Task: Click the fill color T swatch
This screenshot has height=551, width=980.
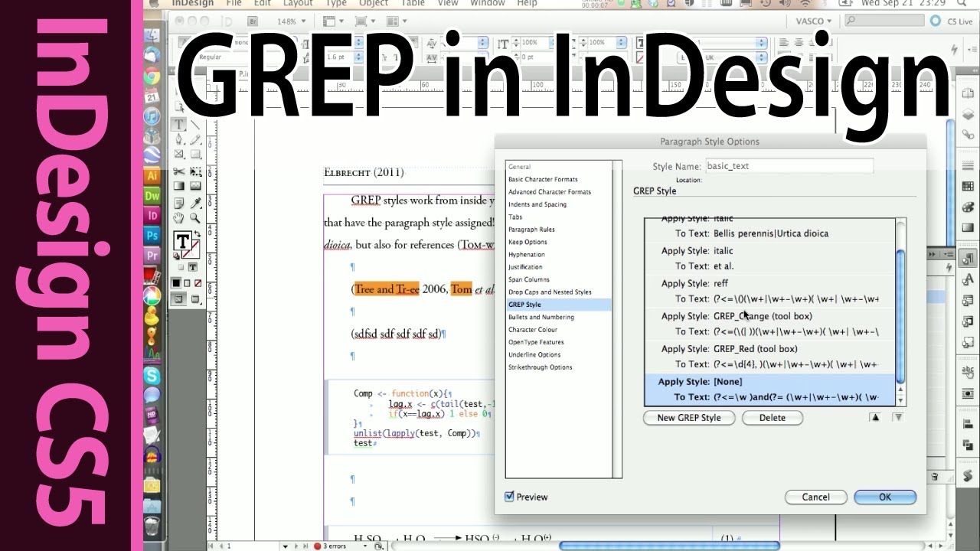Action: coord(183,241)
